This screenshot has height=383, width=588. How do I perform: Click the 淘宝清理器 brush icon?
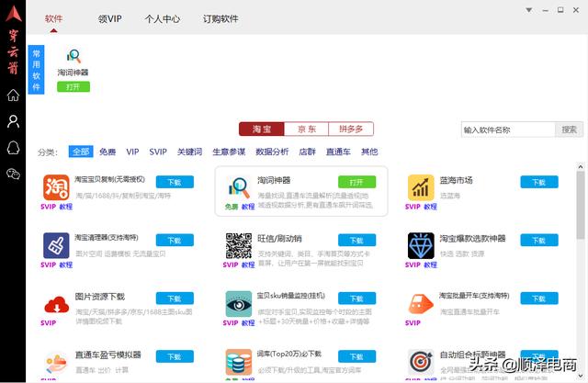click(56, 245)
